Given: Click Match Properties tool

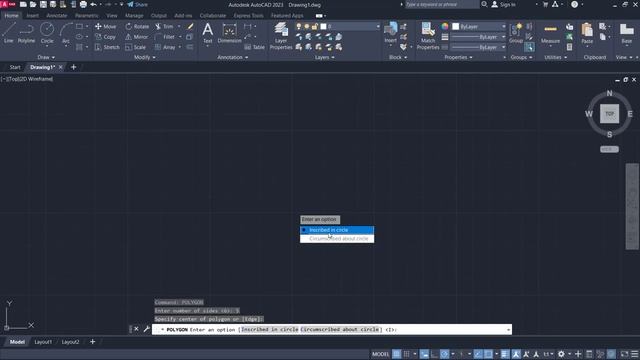Looking at the screenshot, I should coord(428,36).
